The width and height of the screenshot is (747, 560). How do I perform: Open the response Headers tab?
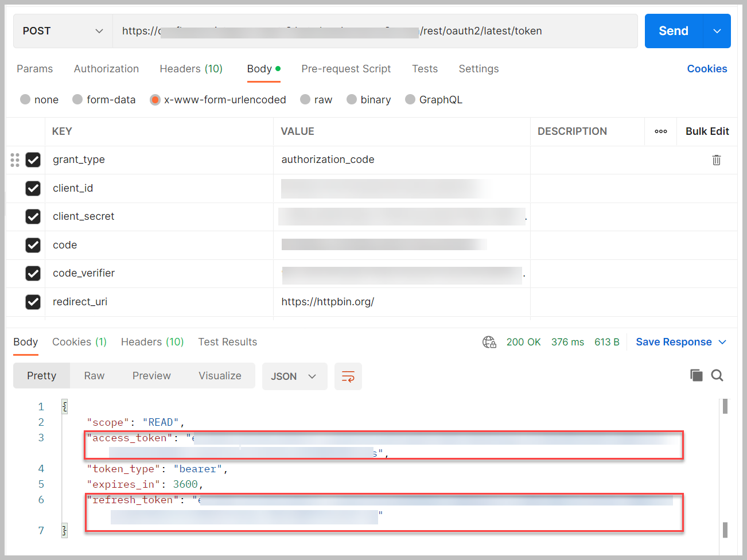(x=152, y=341)
